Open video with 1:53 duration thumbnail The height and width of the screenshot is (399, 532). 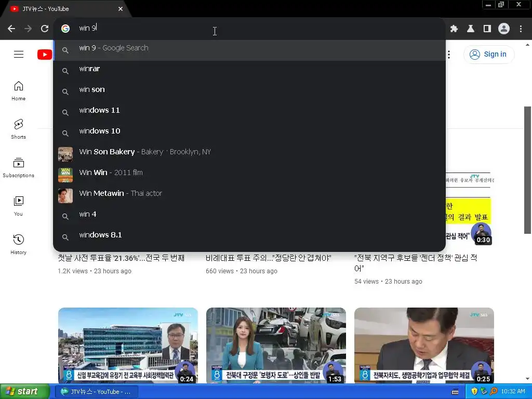pyautogui.click(x=276, y=345)
